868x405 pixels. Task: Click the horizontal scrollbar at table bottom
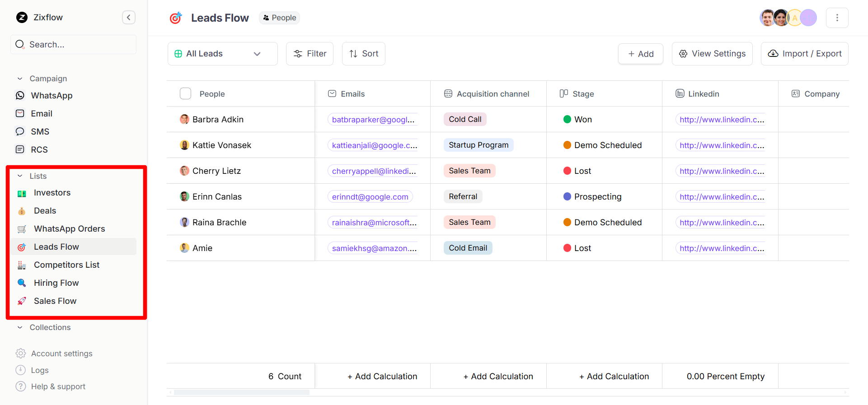[242, 392]
